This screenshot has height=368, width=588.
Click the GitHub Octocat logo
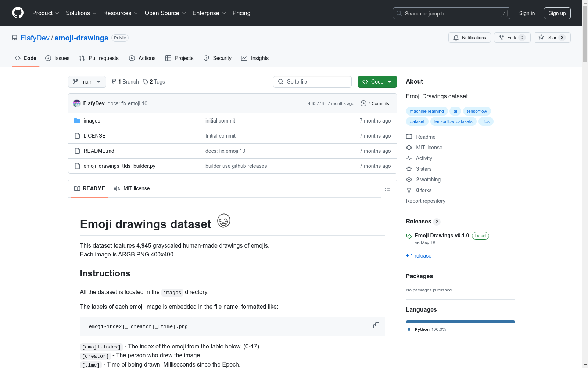coord(18,13)
